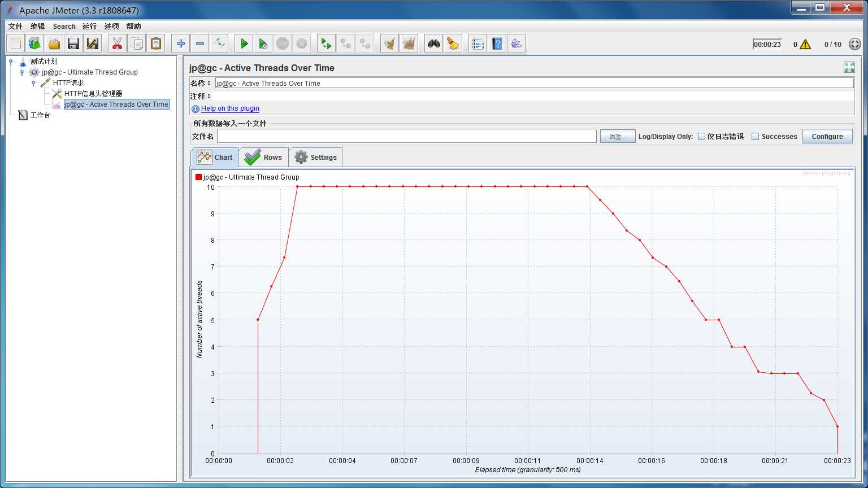Enable the Chinese-labeled log errors only checkbox
The width and height of the screenshot is (868, 488).
tap(701, 136)
